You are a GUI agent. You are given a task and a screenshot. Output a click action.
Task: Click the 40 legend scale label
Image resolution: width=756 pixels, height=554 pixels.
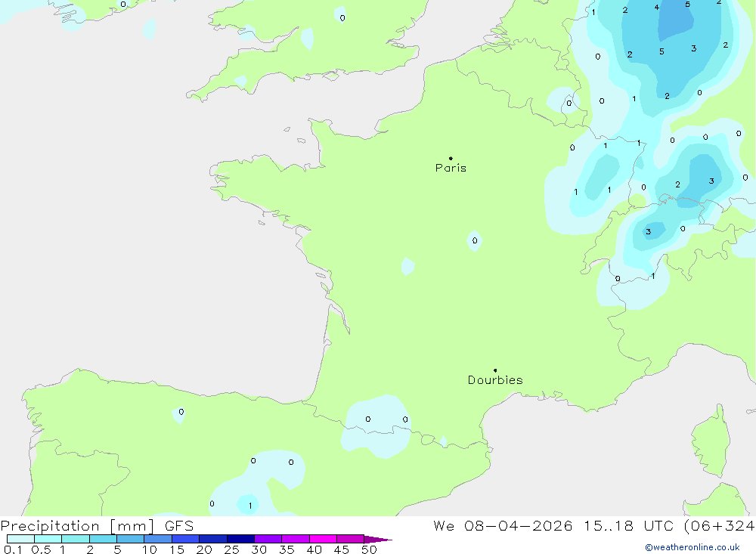tap(314, 549)
